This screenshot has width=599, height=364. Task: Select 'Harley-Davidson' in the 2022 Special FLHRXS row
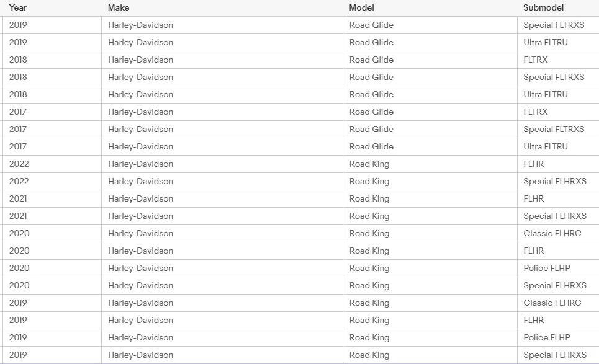140,181
